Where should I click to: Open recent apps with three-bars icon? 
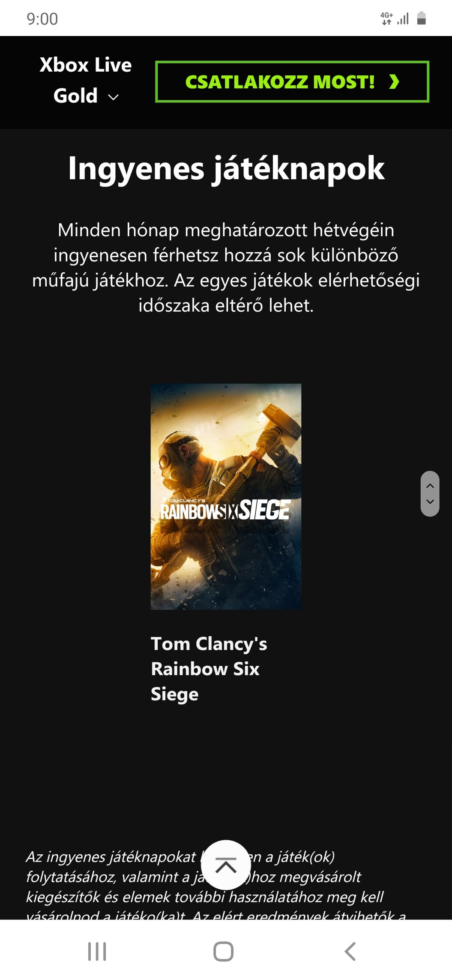(97, 951)
